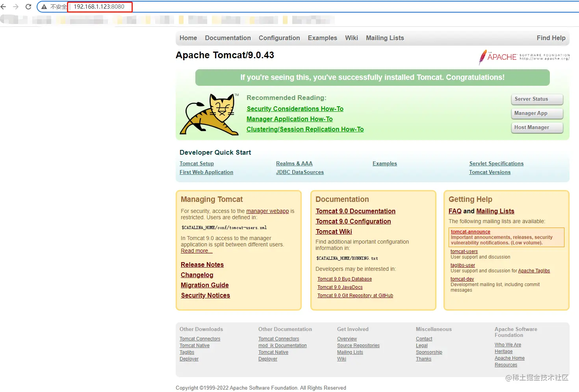Viewport: 579px width, 392px height.
Task: Open tomcat-dev mailing list link
Action: [462, 279]
